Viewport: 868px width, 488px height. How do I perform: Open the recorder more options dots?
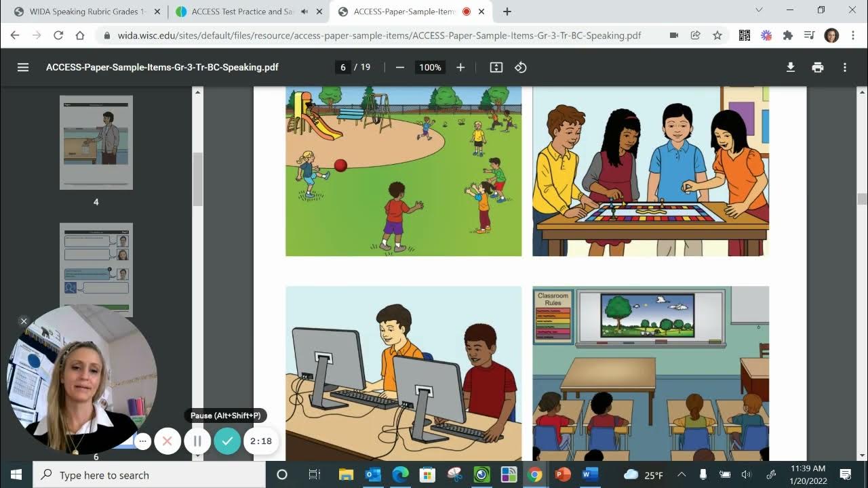point(142,441)
